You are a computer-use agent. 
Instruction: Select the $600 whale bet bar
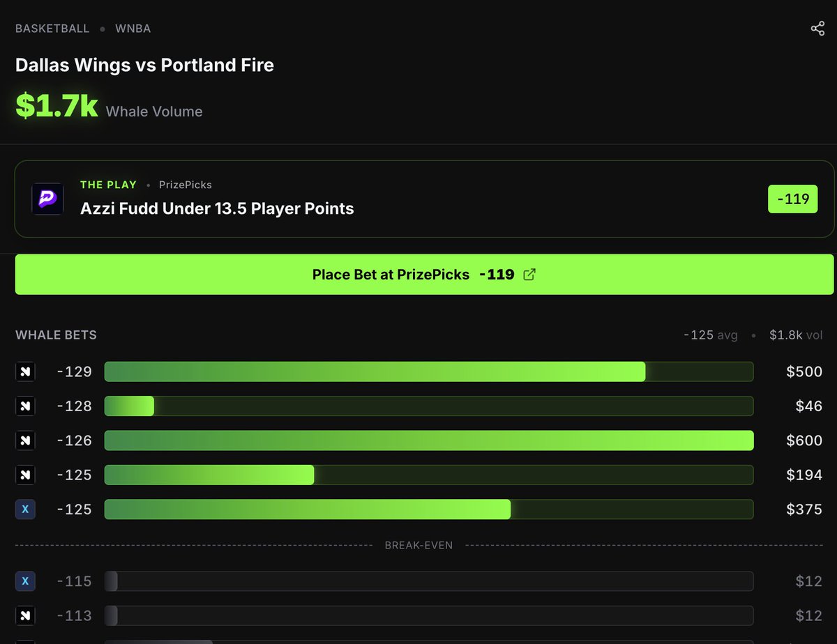click(429, 440)
